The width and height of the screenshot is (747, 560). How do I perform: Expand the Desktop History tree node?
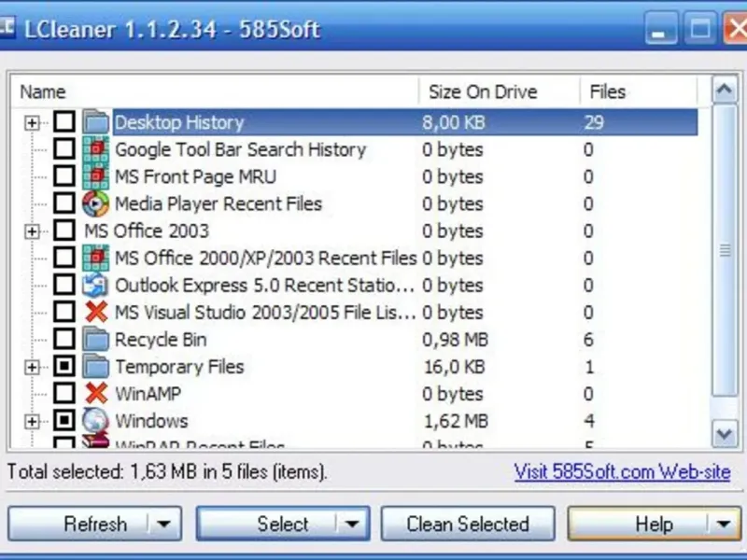(x=32, y=123)
